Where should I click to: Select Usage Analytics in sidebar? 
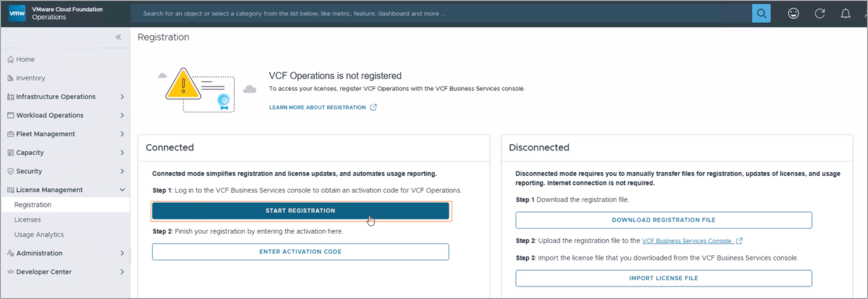[39, 234]
